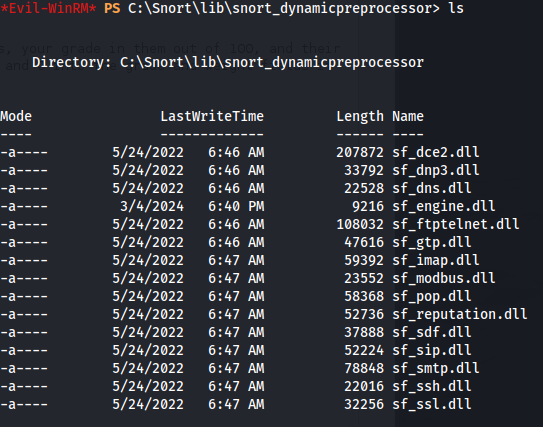Select sf_dns.dll in the listing

point(431,188)
